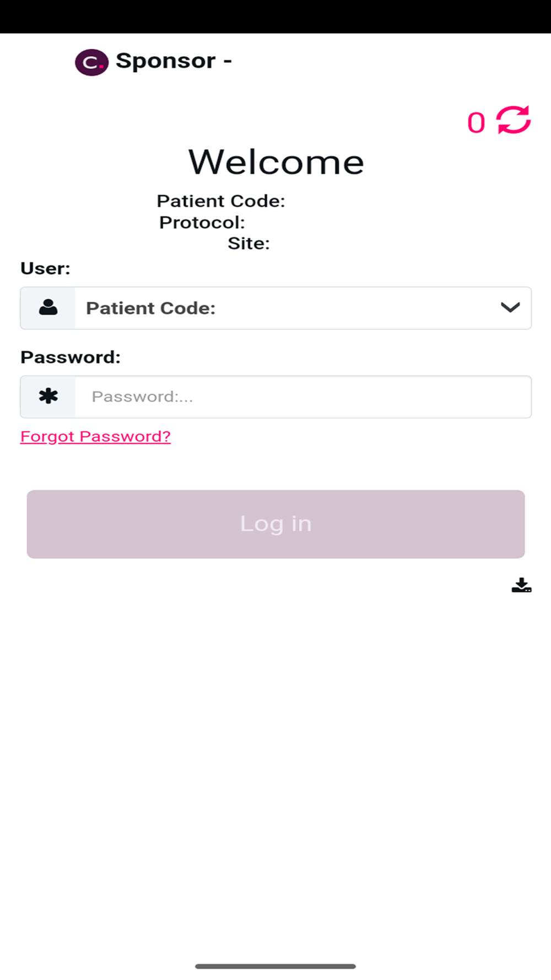
Task: Tap the black status bar at top
Action: pyautogui.click(x=275, y=17)
